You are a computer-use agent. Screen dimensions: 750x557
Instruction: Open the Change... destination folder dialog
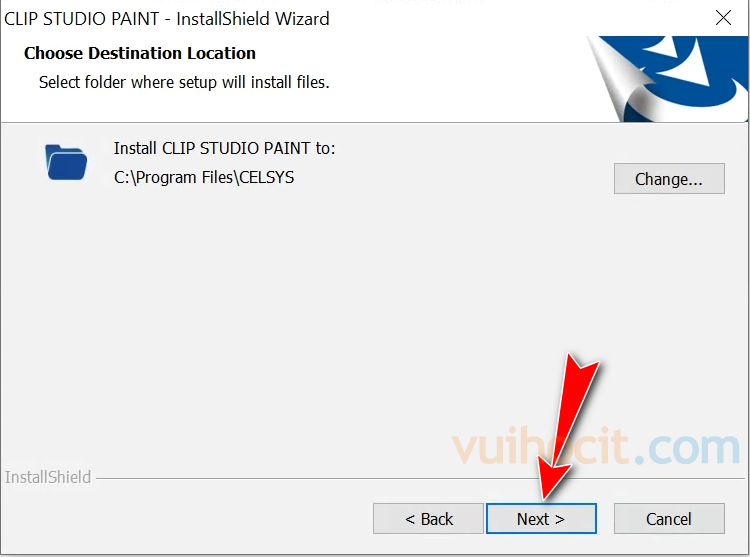click(x=669, y=179)
